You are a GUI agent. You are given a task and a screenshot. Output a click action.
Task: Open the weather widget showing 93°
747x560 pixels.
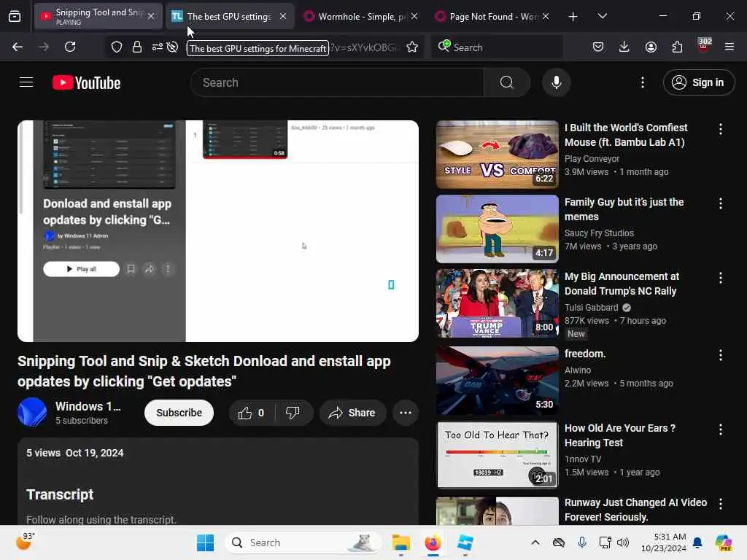[26, 542]
